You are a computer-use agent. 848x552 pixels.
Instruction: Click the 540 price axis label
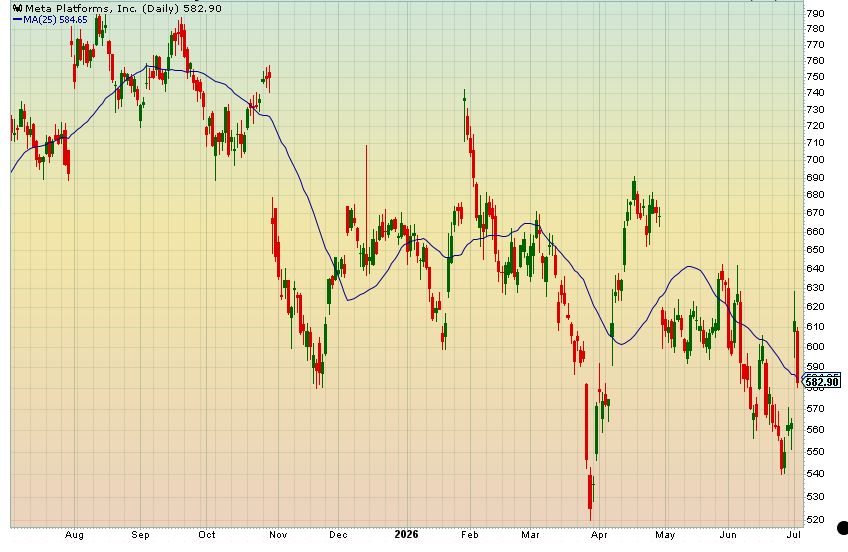(815, 474)
